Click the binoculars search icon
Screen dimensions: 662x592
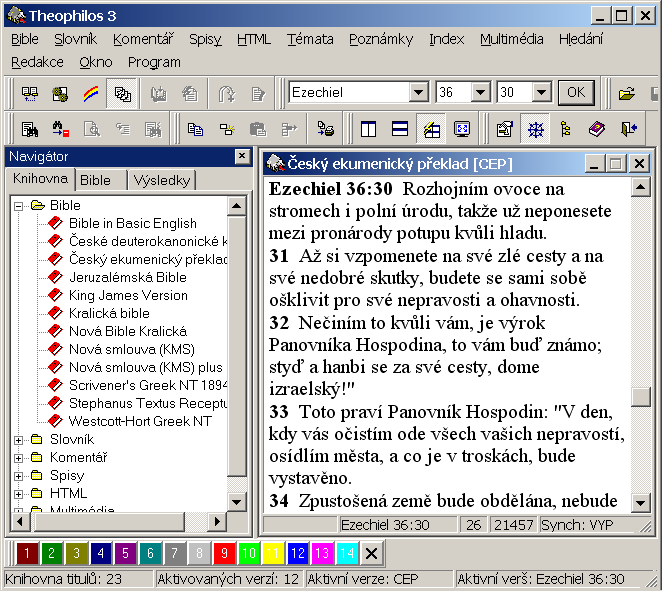pyautogui.click(x=30, y=129)
